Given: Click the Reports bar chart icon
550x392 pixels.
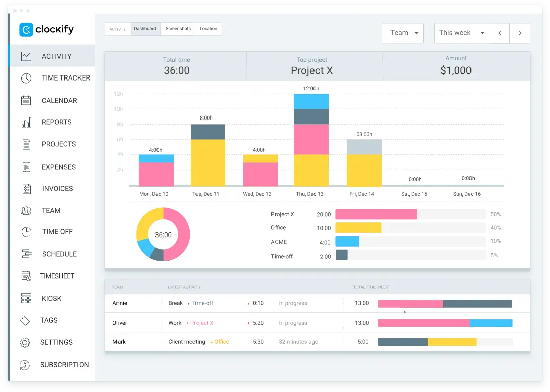Looking at the screenshot, I should point(26,122).
